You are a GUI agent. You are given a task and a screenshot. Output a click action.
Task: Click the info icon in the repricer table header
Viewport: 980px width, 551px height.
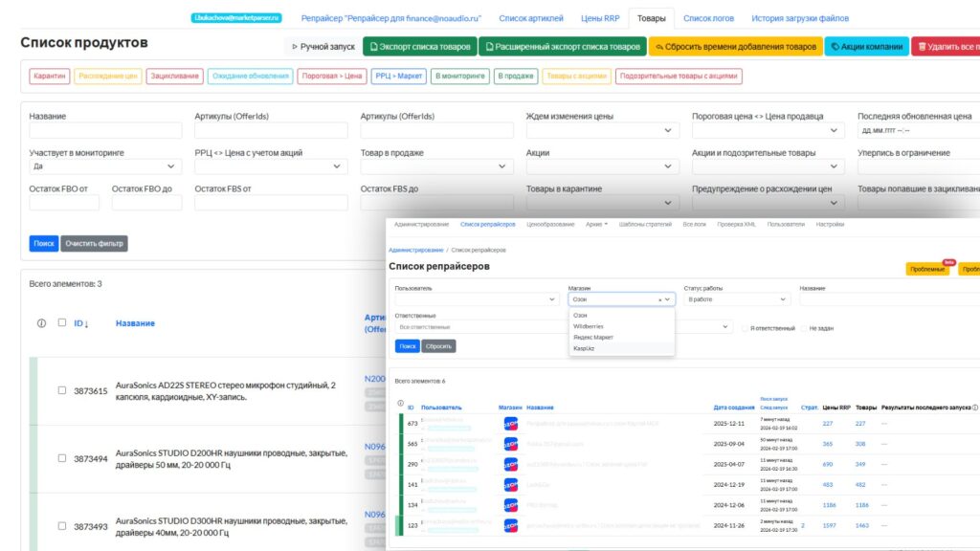click(x=400, y=406)
